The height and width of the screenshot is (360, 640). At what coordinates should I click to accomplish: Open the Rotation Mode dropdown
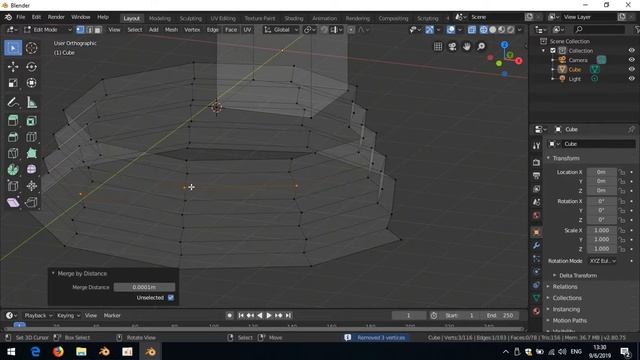(x=602, y=261)
